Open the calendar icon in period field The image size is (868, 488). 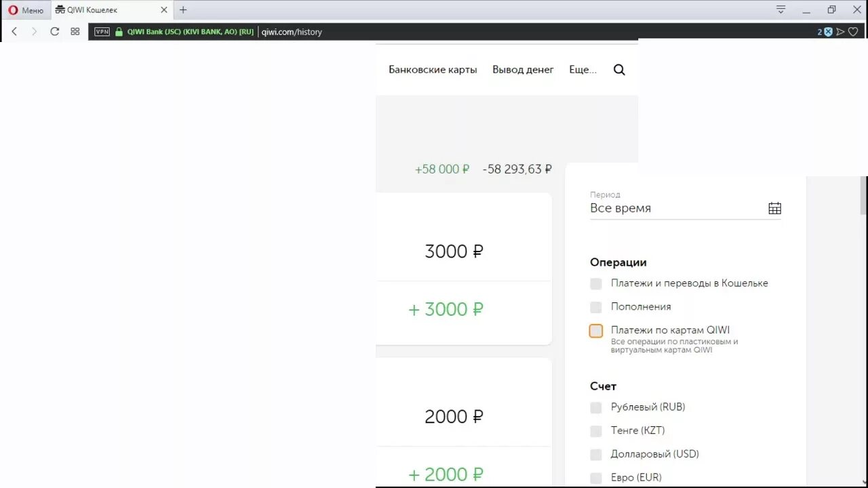coord(774,209)
